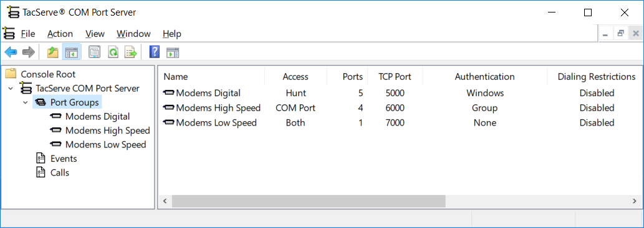Click the Port Groups tree icon
Image resolution: width=644 pixels, height=228 pixels.
[x=41, y=102]
